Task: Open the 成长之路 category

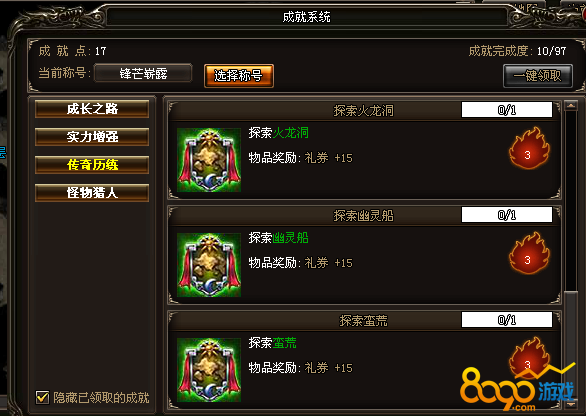Action: click(x=92, y=109)
